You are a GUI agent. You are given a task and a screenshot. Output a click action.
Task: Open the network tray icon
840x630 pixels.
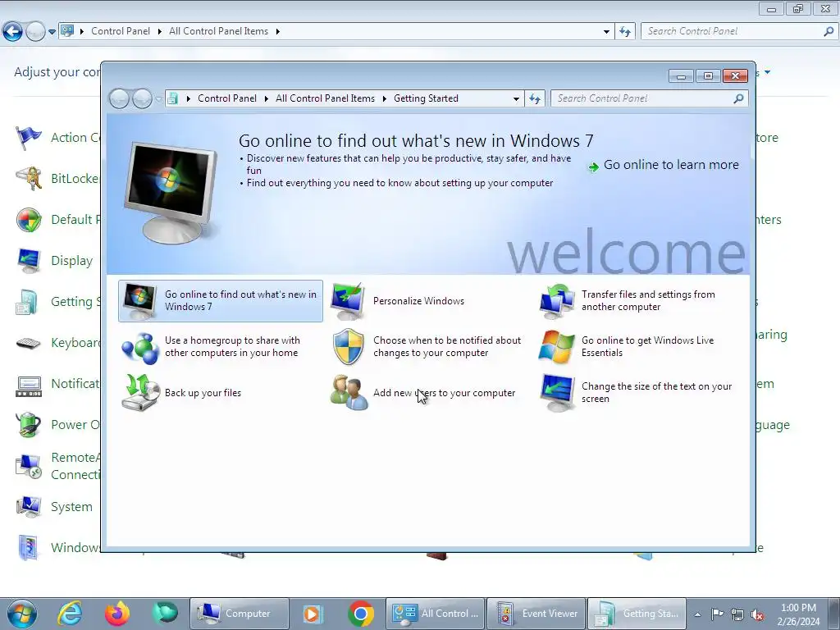tap(737, 614)
